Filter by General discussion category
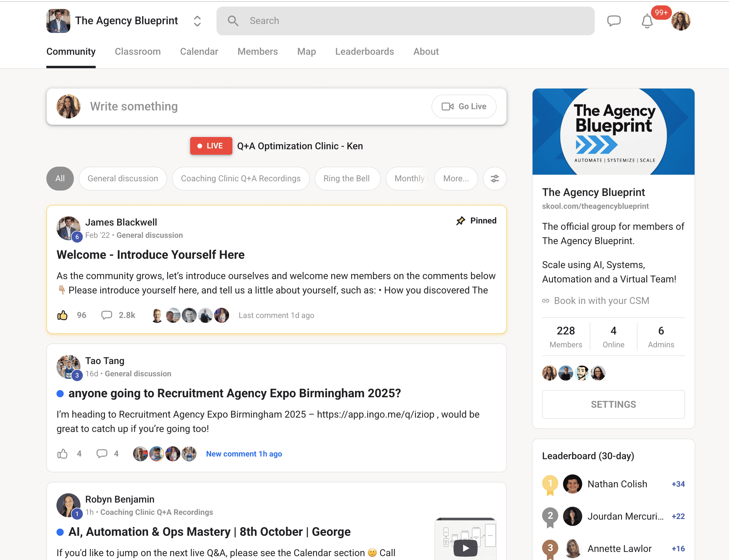Screen dimensions: 729x560 [123, 179]
